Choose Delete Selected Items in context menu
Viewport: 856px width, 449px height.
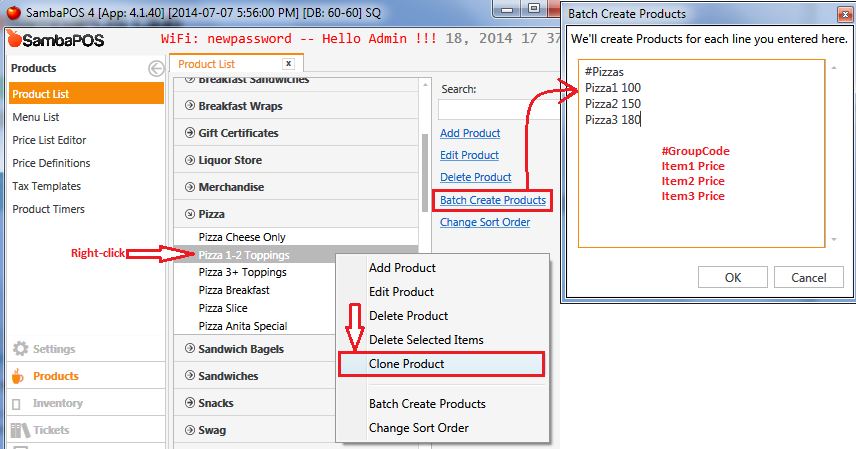coord(426,340)
